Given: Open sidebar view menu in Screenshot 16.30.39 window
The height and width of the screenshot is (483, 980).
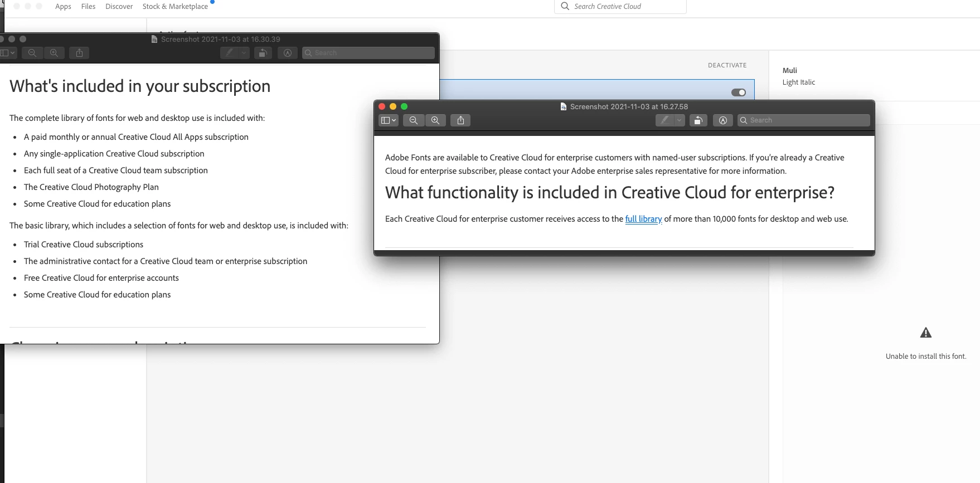Looking at the screenshot, I should coord(8,53).
